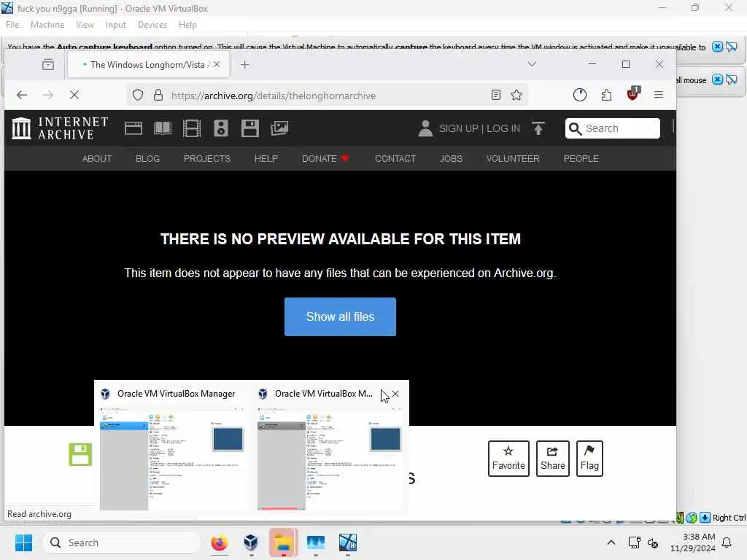Open the Machine menu

[47, 25]
